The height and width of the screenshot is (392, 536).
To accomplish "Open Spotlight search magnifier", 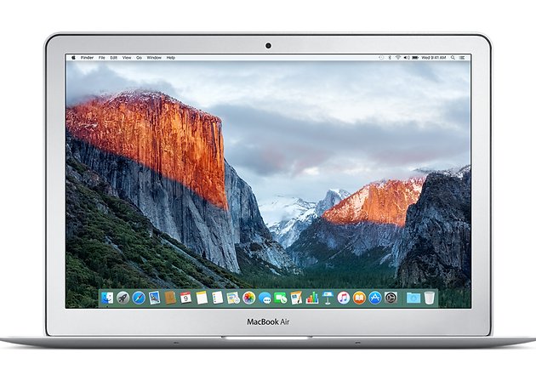I will (453, 58).
